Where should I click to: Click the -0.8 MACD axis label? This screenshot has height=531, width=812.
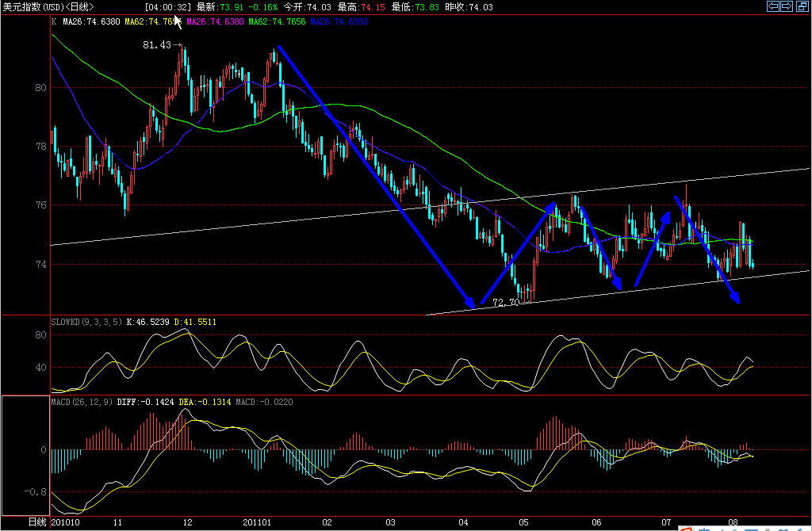pyautogui.click(x=35, y=491)
